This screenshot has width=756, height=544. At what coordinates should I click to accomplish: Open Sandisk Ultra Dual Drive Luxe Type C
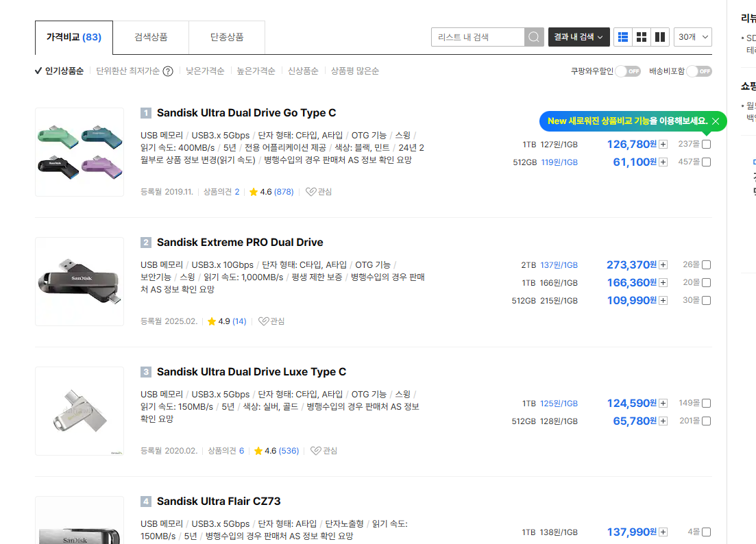click(252, 372)
